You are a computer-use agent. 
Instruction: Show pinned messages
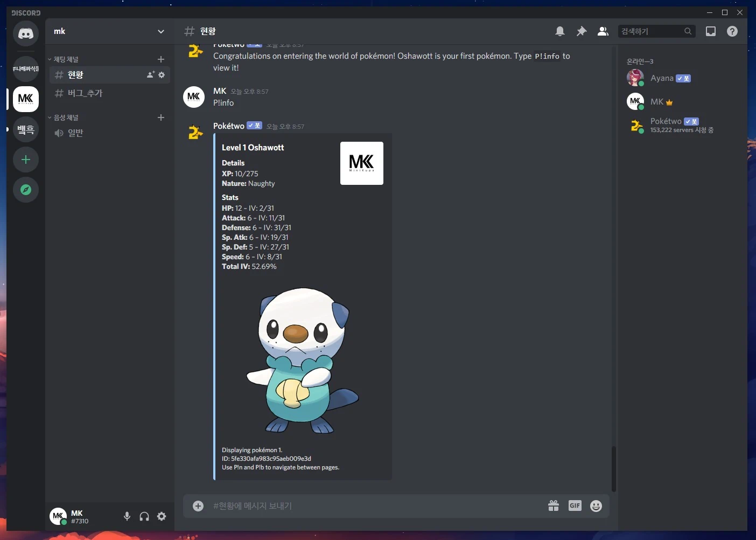[582, 31]
